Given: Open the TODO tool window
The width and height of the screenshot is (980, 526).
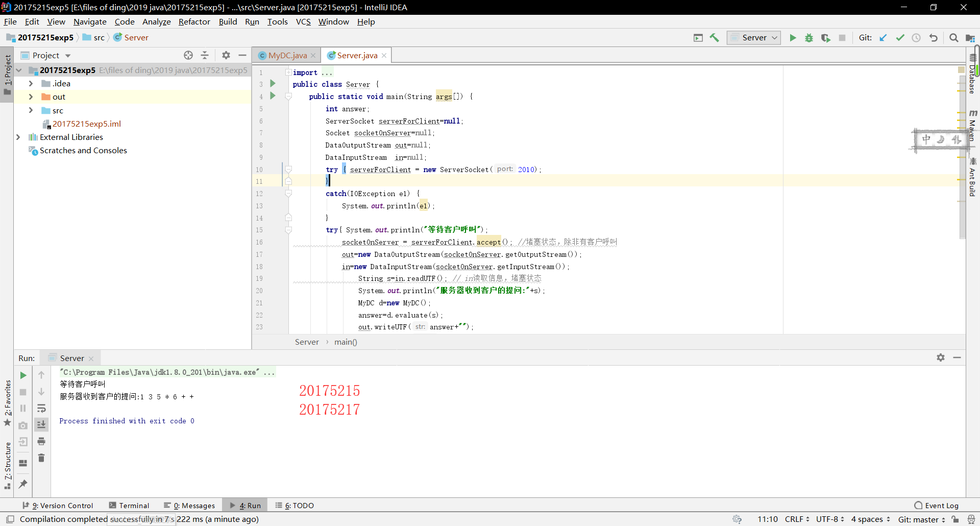Looking at the screenshot, I should click(x=295, y=505).
